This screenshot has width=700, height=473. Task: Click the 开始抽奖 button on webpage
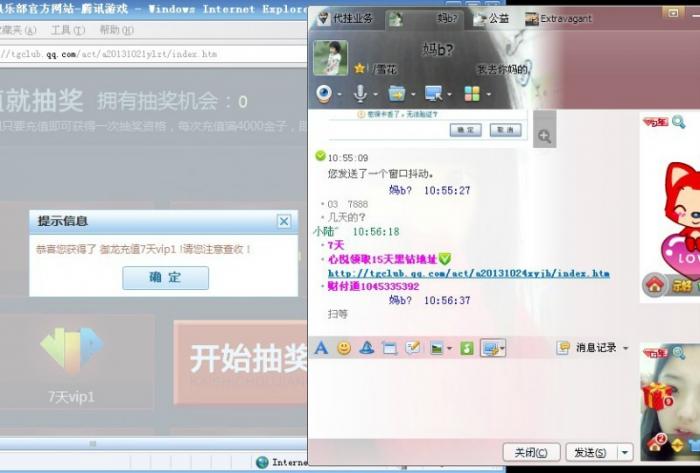[x=241, y=362]
